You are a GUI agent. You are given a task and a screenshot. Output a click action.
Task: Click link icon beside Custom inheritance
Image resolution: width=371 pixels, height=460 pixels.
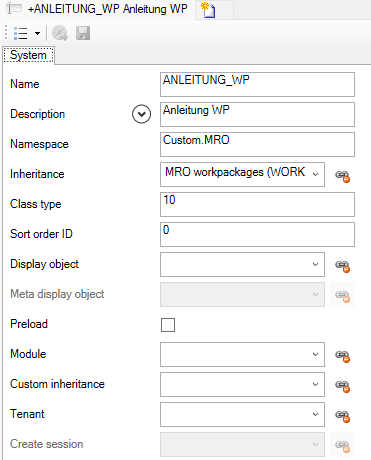coord(342,386)
